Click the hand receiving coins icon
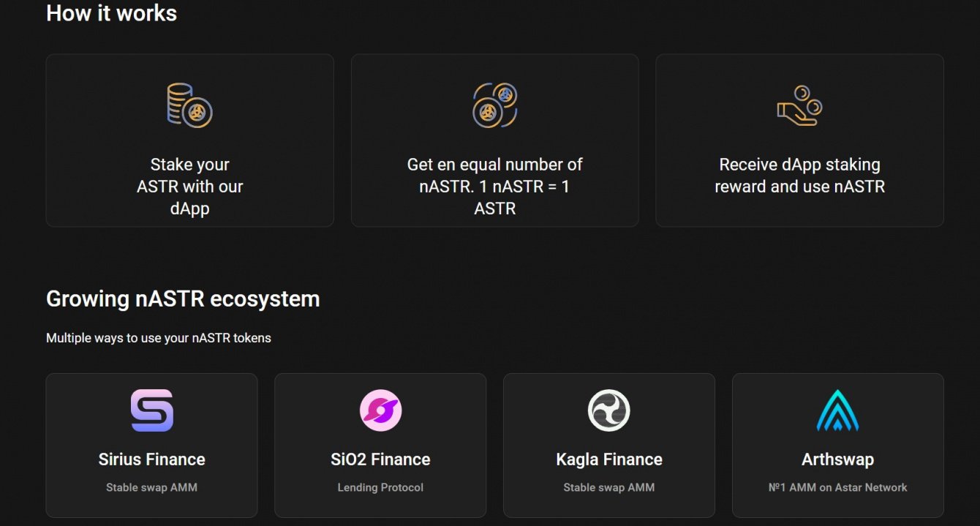980x526 pixels. click(x=799, y=105)
